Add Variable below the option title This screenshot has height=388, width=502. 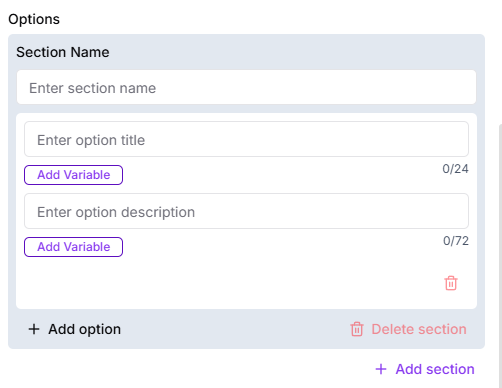(73, 175)
